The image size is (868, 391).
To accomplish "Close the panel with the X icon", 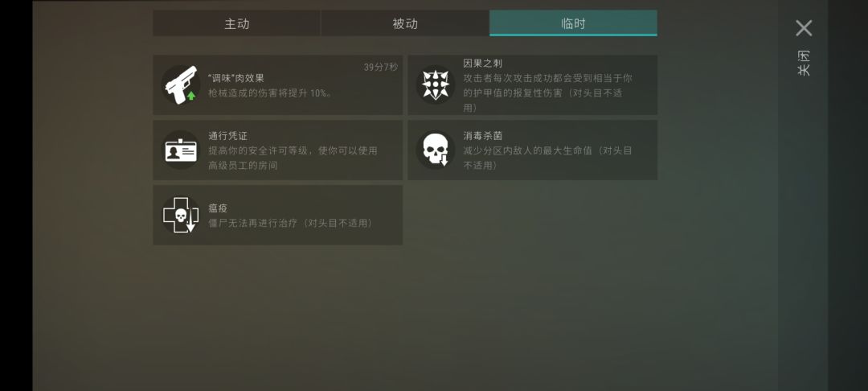I will point(804,28).
